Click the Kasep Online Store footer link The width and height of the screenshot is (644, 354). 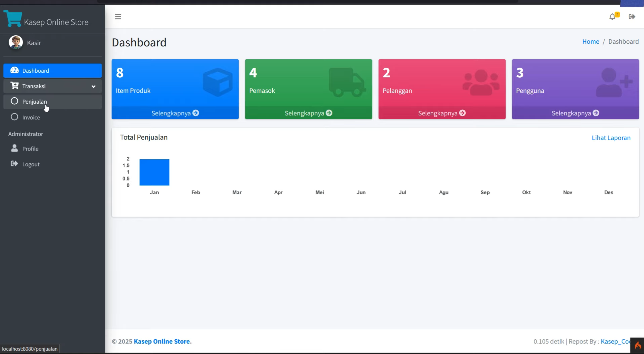click(x=163, y=341)
